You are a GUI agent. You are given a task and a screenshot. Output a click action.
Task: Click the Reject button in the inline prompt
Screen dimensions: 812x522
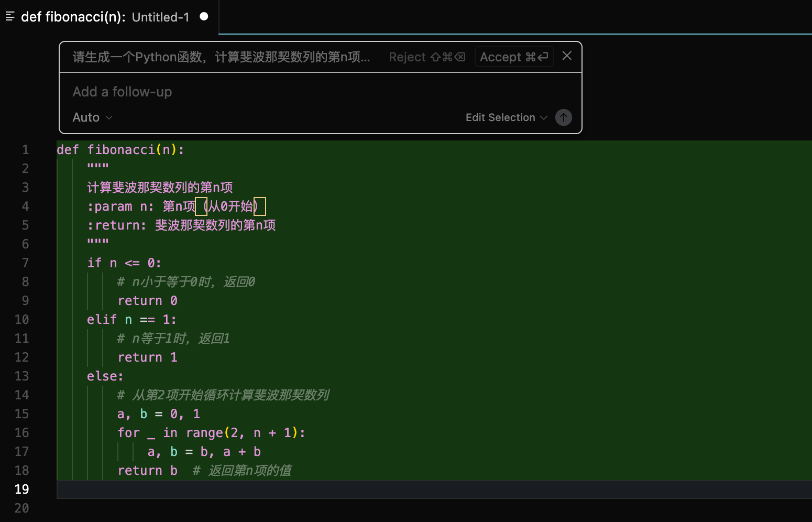427,57
